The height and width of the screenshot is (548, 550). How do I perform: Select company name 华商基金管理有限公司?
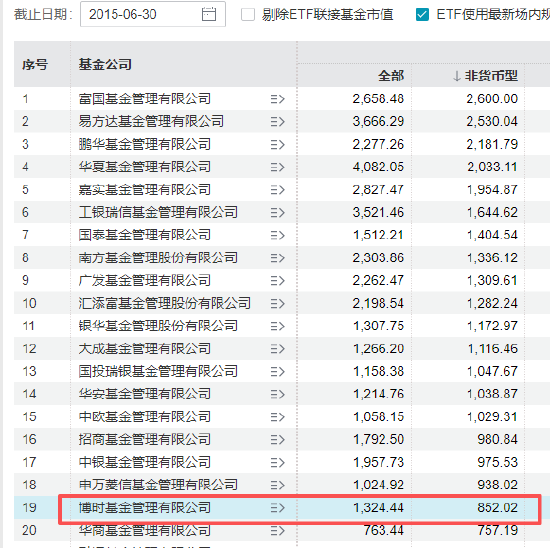point(145,530)
